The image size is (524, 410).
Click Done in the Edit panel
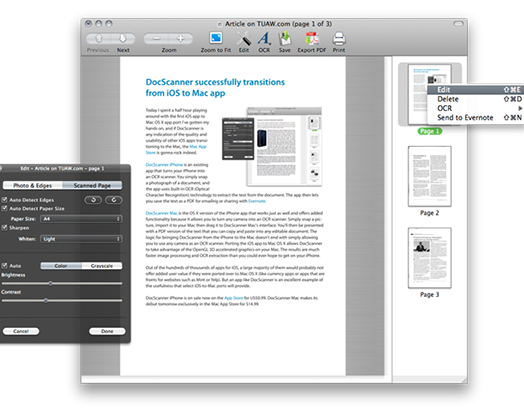(x=107, y=331)
